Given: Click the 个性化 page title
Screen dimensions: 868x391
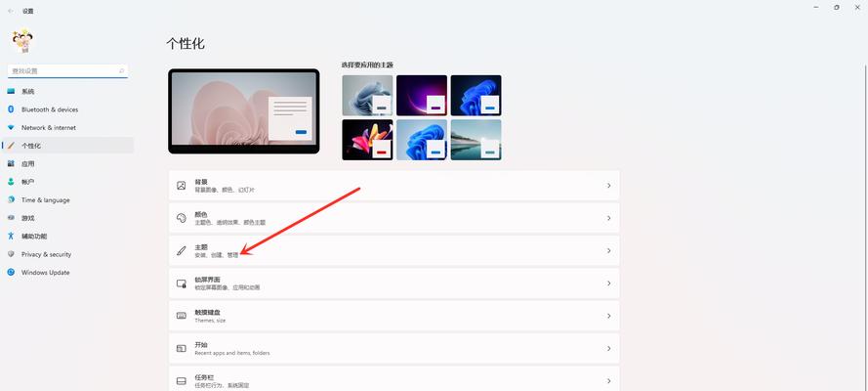Looking at the screenshot, I should pyautogui.click(x=186, y=44).
